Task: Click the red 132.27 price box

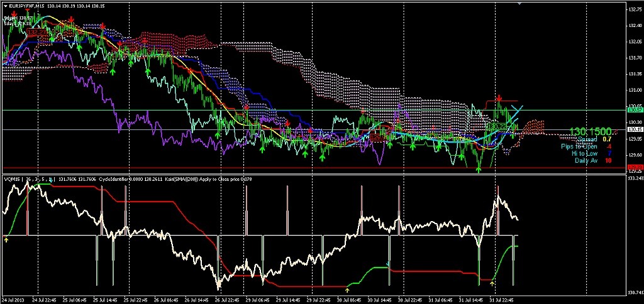Action: pos(36,31)
